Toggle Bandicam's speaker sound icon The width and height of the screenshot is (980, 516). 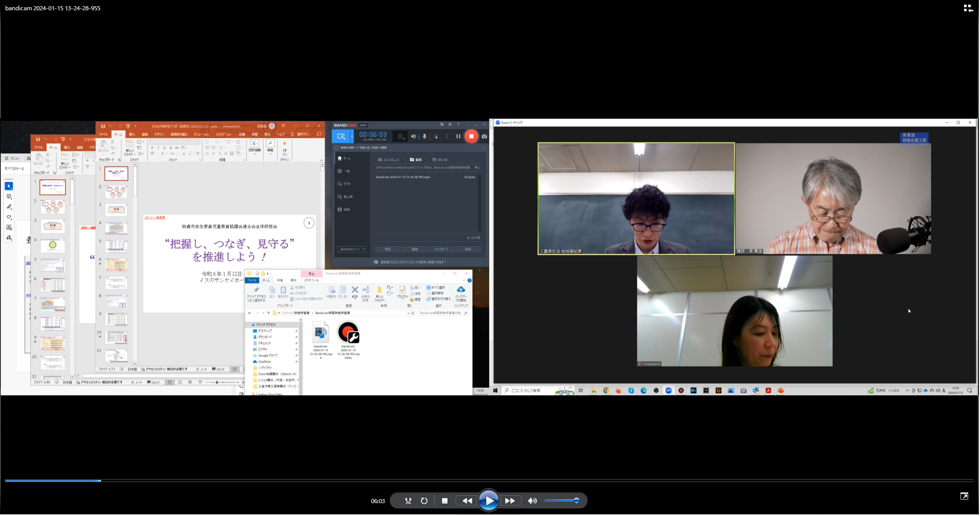tap(413, 137)
